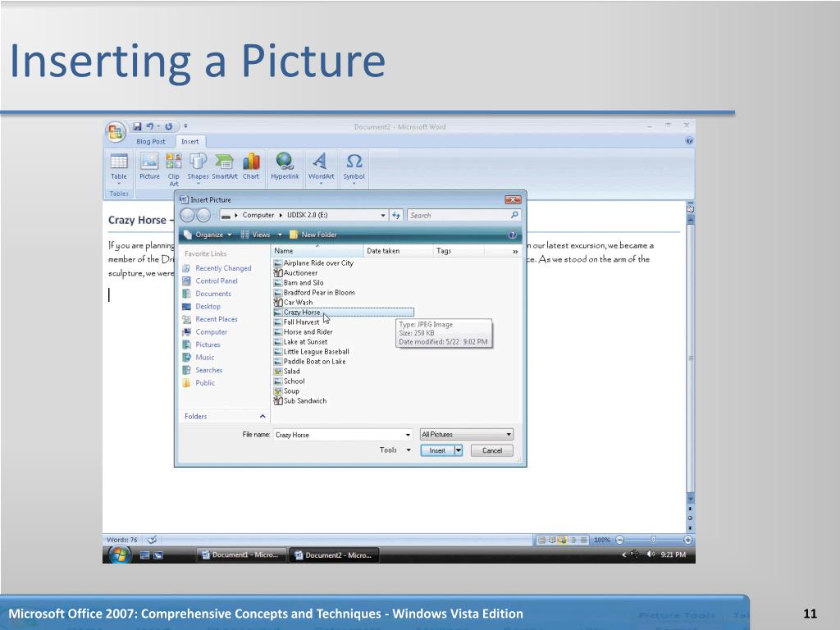Open the Clip Art tool
840x630 pixels.
pos(174,162)
